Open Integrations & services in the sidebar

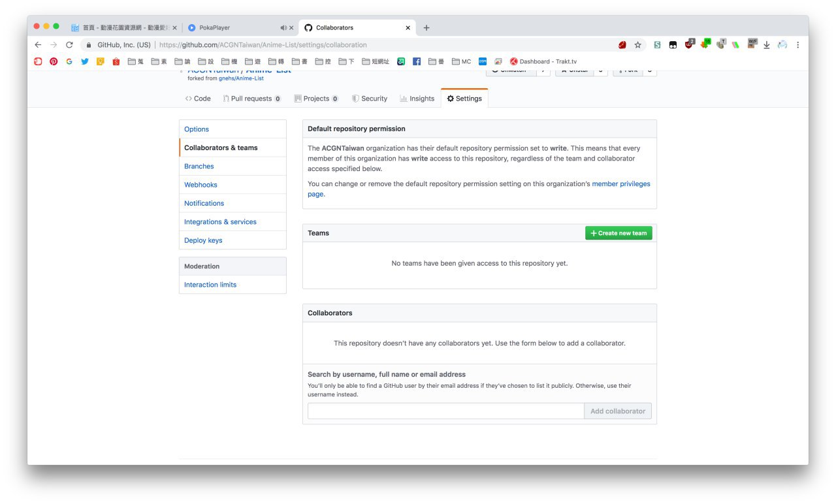[x=233, y=222]
